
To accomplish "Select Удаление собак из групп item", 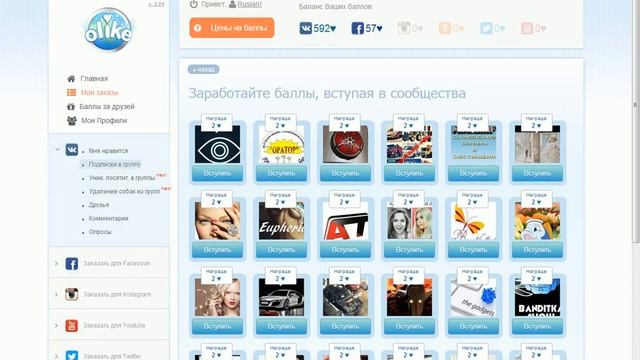I will (x=124, y=191).
